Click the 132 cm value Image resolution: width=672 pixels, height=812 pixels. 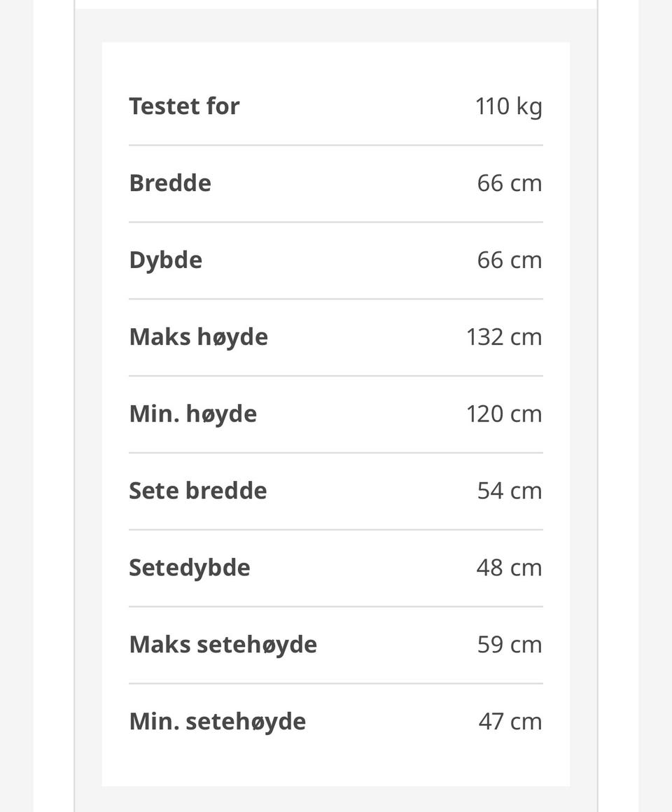point(504,337)
